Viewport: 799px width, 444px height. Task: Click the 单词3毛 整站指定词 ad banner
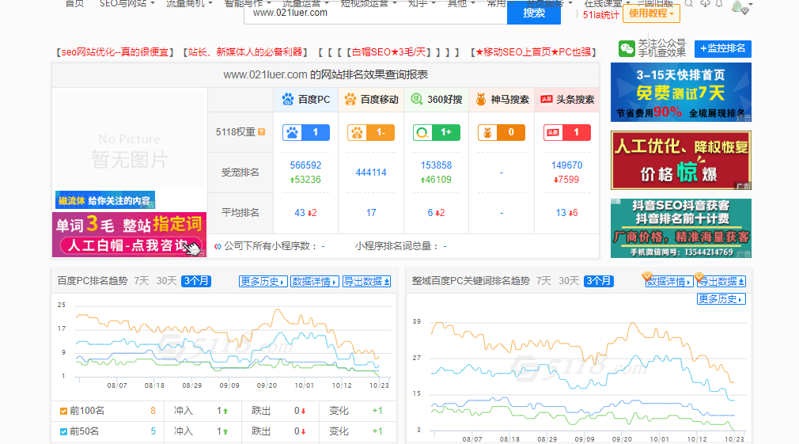point(129,234)
